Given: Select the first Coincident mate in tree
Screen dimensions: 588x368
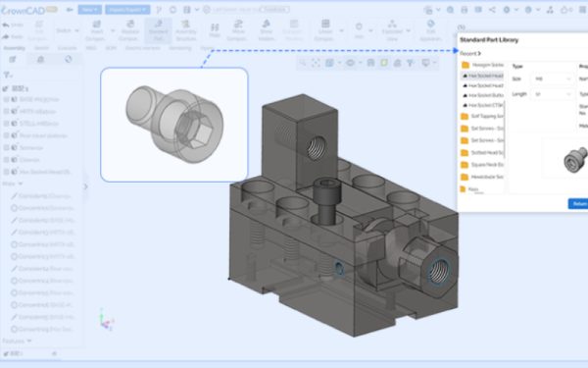Looking at the screenshot, I should [42, 196].
